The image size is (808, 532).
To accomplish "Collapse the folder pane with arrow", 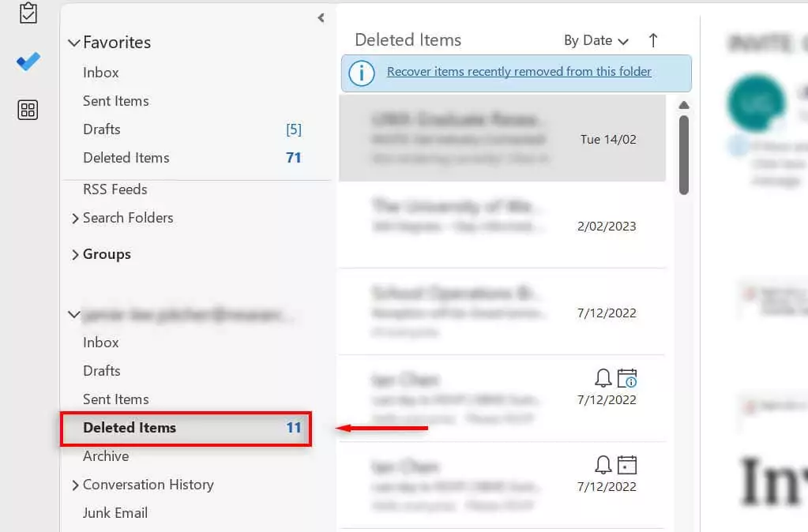I will click(x=321, y=17).
